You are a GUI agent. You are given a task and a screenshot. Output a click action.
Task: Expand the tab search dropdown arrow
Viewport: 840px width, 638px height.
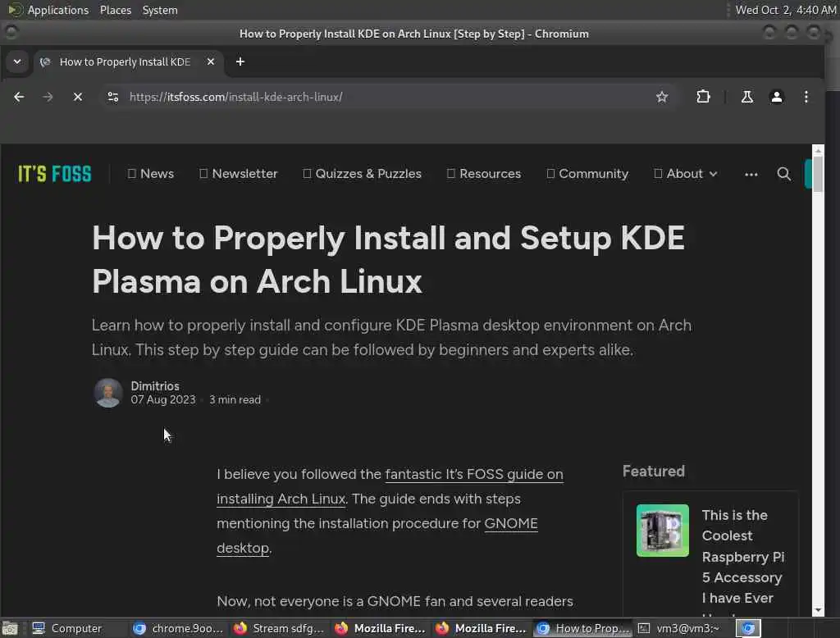click(17, 62)
